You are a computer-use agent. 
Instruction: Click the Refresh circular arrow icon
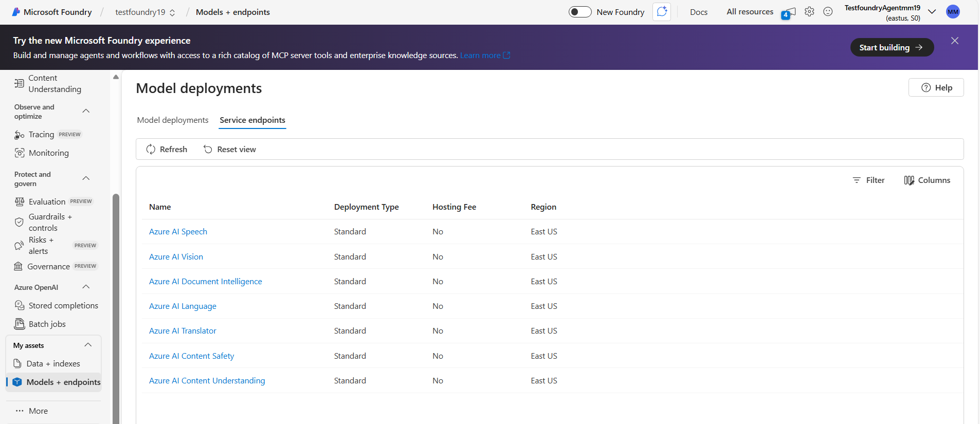151,149
